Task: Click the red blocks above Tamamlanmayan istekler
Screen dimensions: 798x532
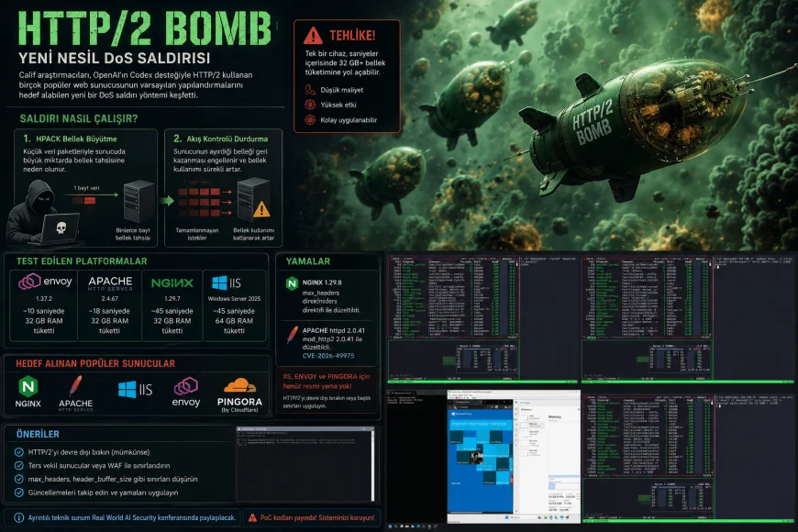Action: tap(199, 202)
